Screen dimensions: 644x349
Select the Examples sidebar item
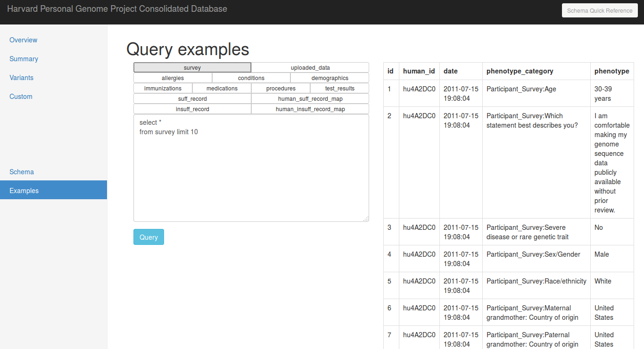[x=53, y=191]
